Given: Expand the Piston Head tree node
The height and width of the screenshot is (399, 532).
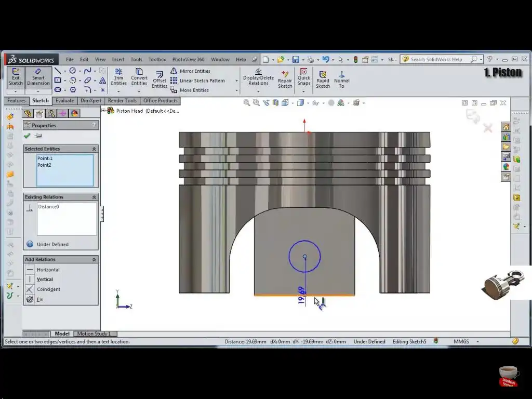Looking at the screenshot, I should click(x=104, y=111).
